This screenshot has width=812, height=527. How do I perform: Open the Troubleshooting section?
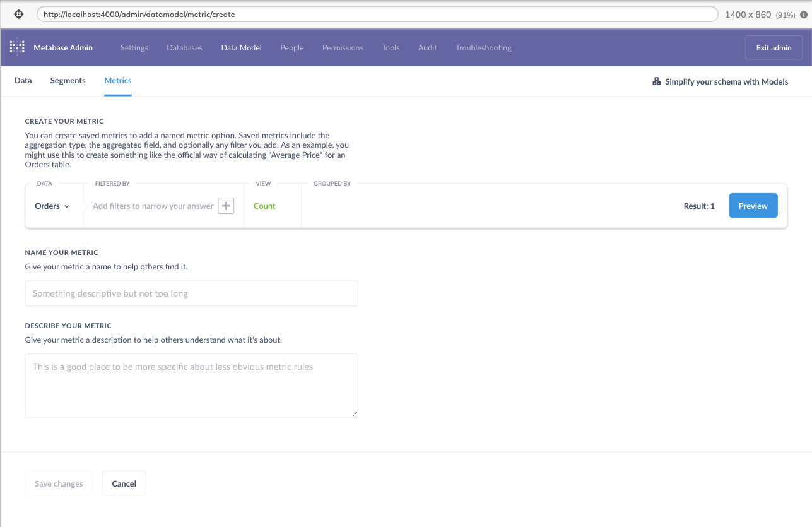[x=483, y=47]
